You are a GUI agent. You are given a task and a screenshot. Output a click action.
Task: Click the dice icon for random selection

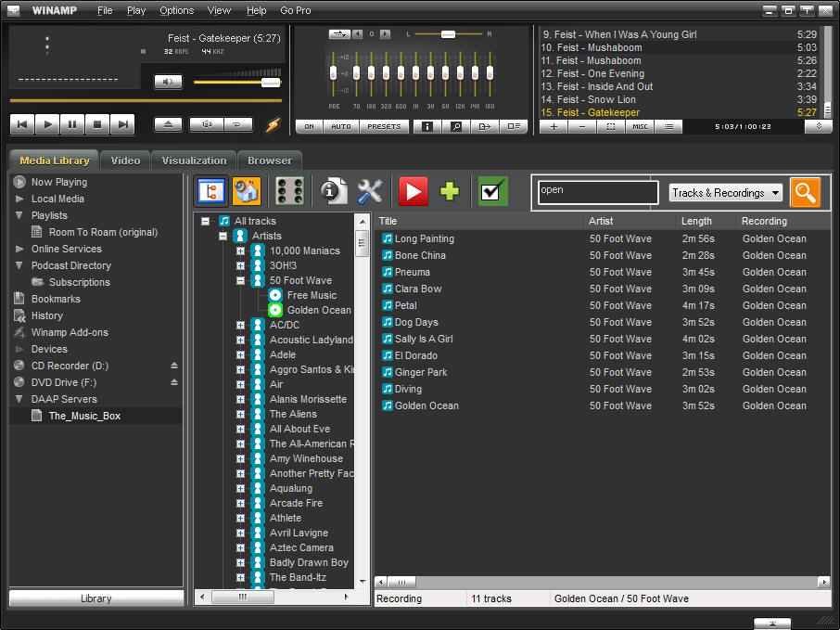click(x=289, y=191)
